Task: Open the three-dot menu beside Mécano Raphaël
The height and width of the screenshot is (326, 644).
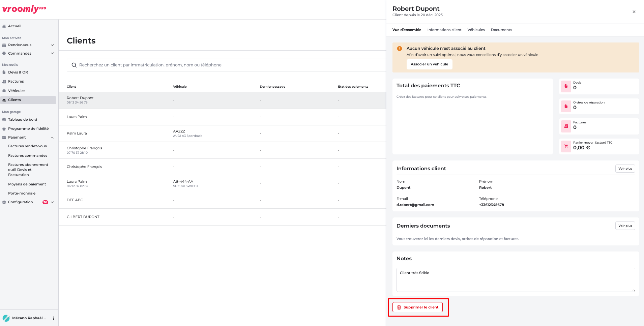Action: coord(54,318)
